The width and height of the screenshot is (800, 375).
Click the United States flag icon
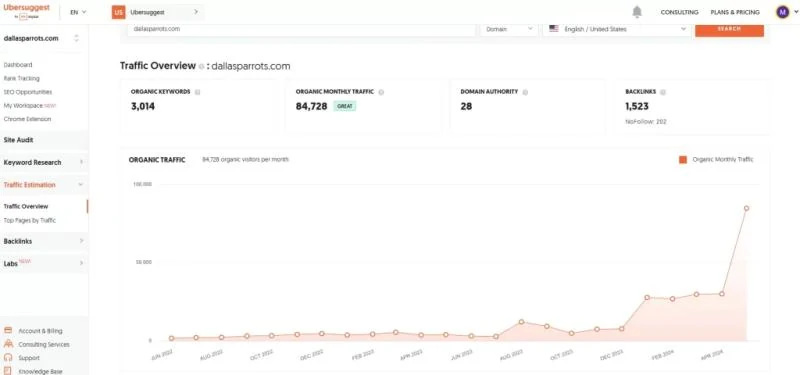click(554, 29)
